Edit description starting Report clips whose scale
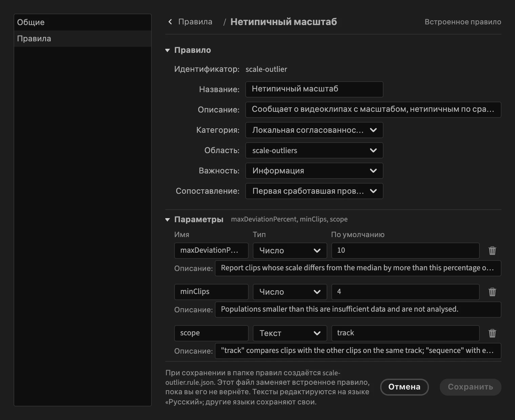The height and width of the screenshot is (420, 515). [x=358, y=268]
